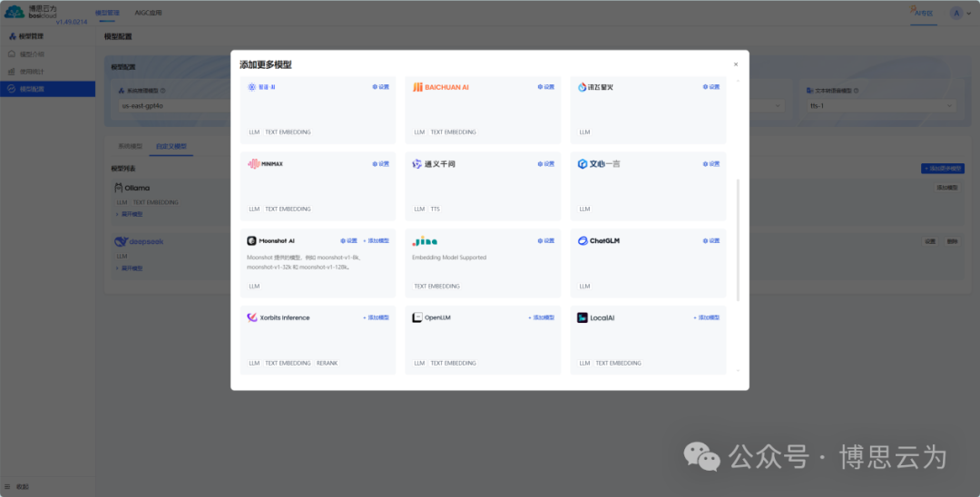Select the 系统模型 tab

coord(130,147)
